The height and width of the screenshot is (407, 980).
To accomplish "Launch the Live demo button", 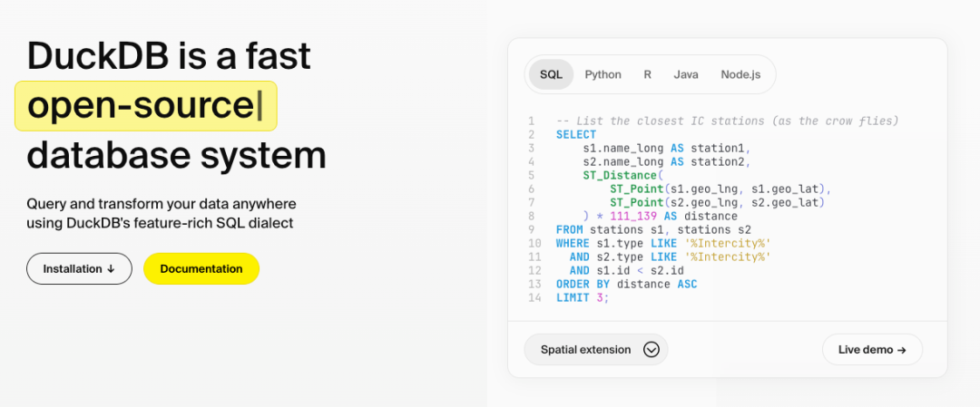I will coord(871,350).
